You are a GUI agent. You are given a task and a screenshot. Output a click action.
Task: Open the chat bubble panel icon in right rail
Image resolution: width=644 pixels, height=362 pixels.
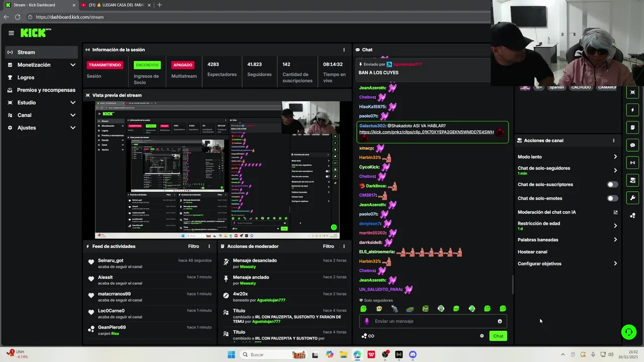633,145
